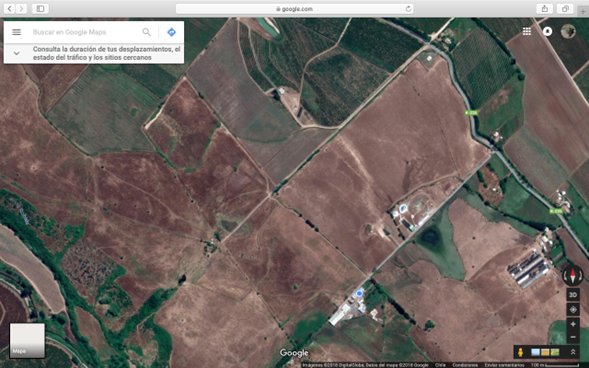
Task: Click the magnifying glass search icon
Action: (146, 32)
